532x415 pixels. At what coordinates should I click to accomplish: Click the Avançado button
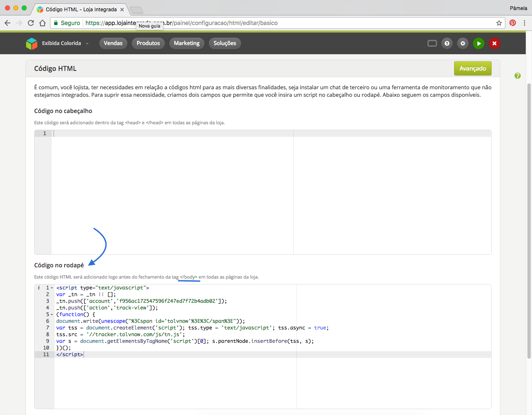[x=473, y=68]
